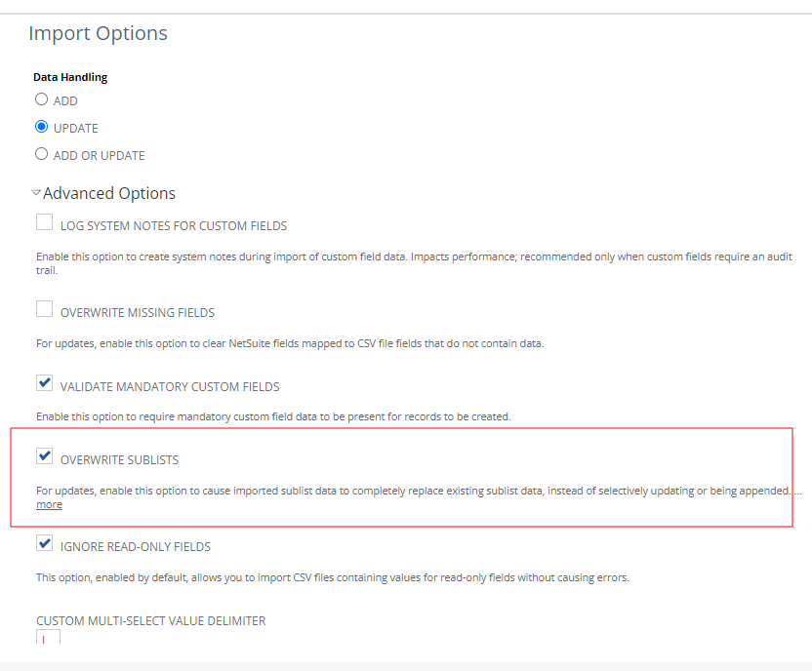Click the OVERWRITE MISSING FIELDS label text
This screenshot has height=671, width=812.
138,313
